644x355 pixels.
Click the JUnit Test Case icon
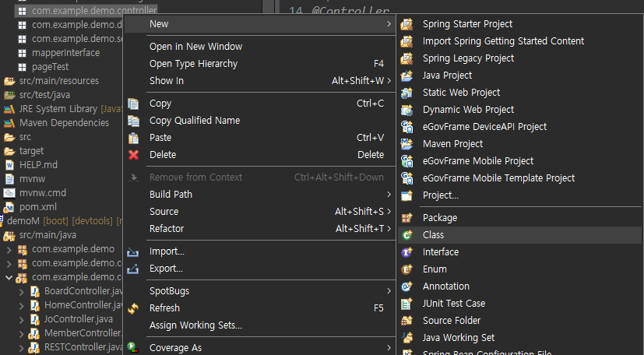(406, 304)
